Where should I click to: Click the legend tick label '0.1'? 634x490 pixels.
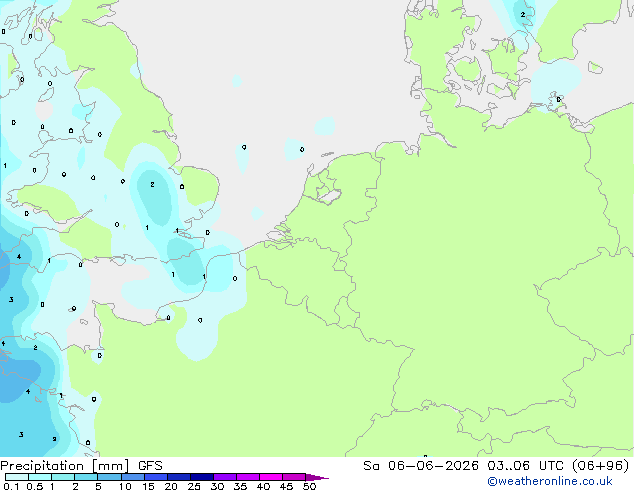point(11,486)
